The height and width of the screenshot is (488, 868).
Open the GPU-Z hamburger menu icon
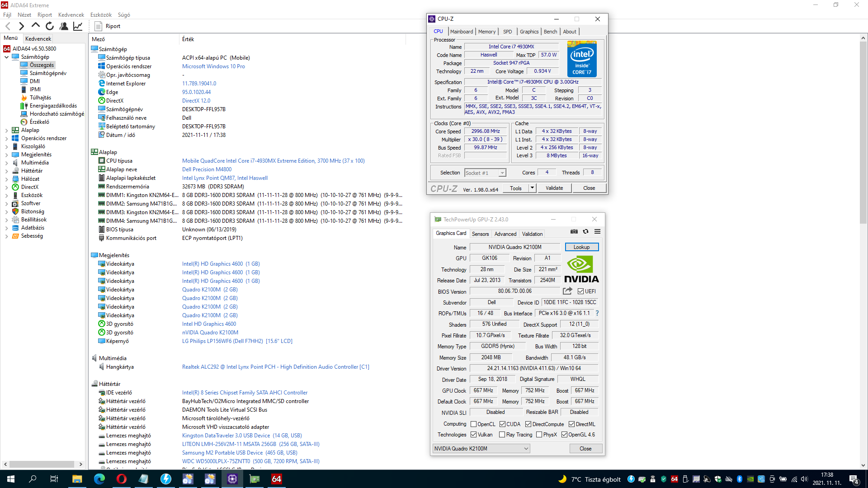coord(598,231)
